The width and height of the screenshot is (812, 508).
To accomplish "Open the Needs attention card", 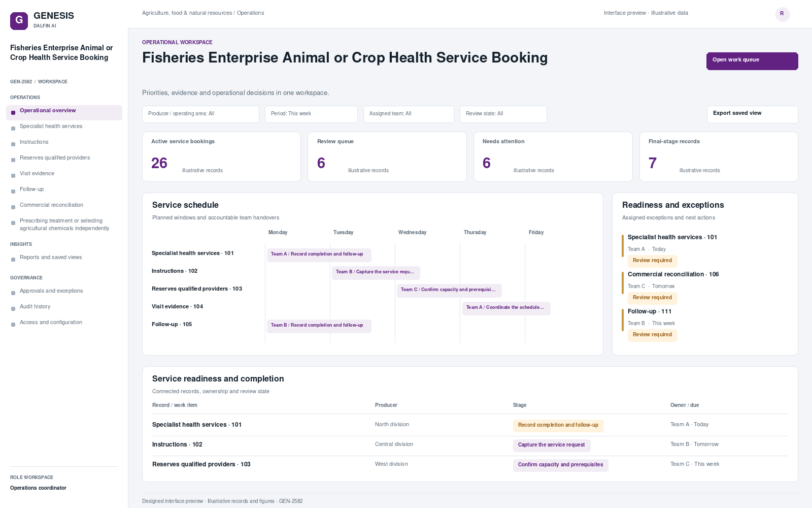I will pyautogui.click(x=553, y=156).
